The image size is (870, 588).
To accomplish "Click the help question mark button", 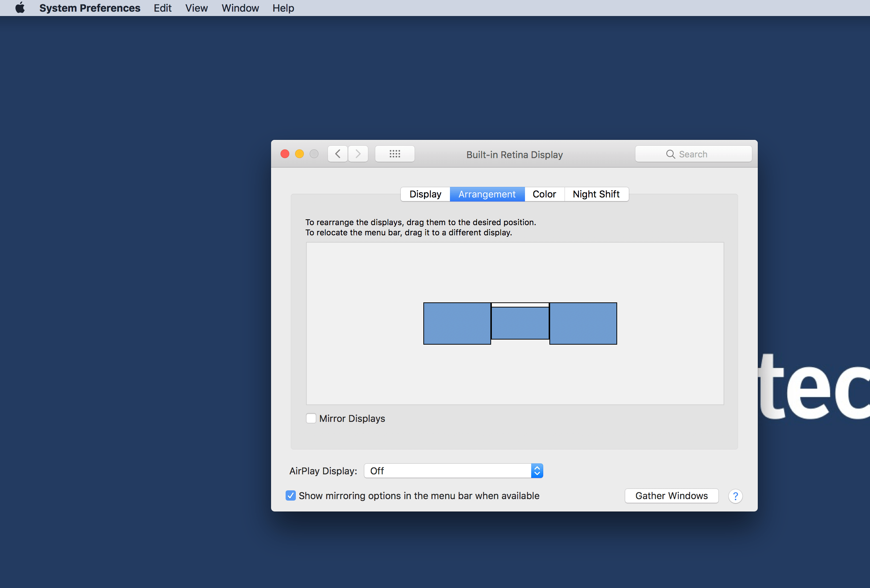I will (x=735, y=496).
